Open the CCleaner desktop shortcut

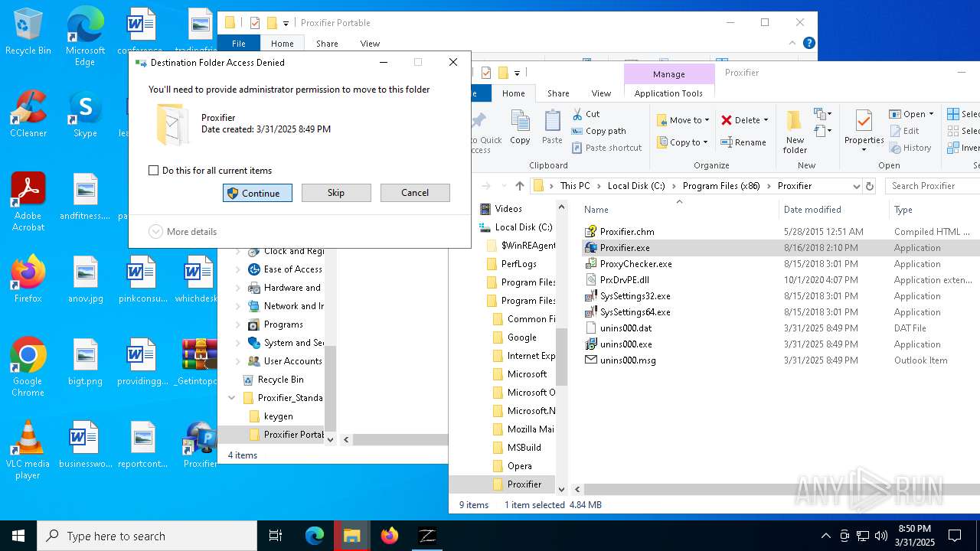pyautogui.click(x=28, y=113)
